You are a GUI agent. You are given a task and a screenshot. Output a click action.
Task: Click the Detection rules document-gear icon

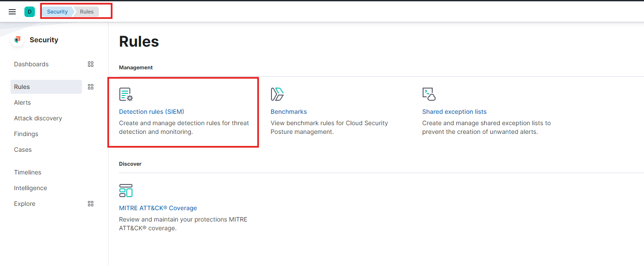[x=126, y=94]
